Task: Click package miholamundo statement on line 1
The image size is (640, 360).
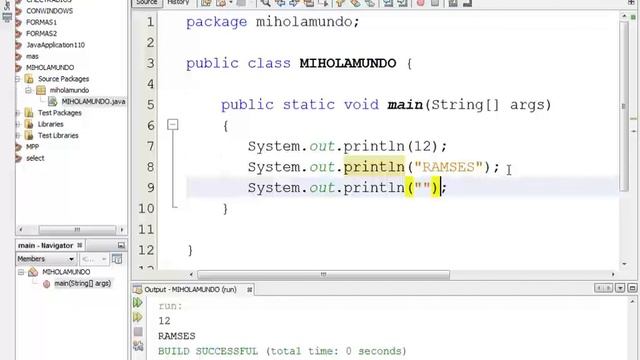Action: click(x=273, y=22)
